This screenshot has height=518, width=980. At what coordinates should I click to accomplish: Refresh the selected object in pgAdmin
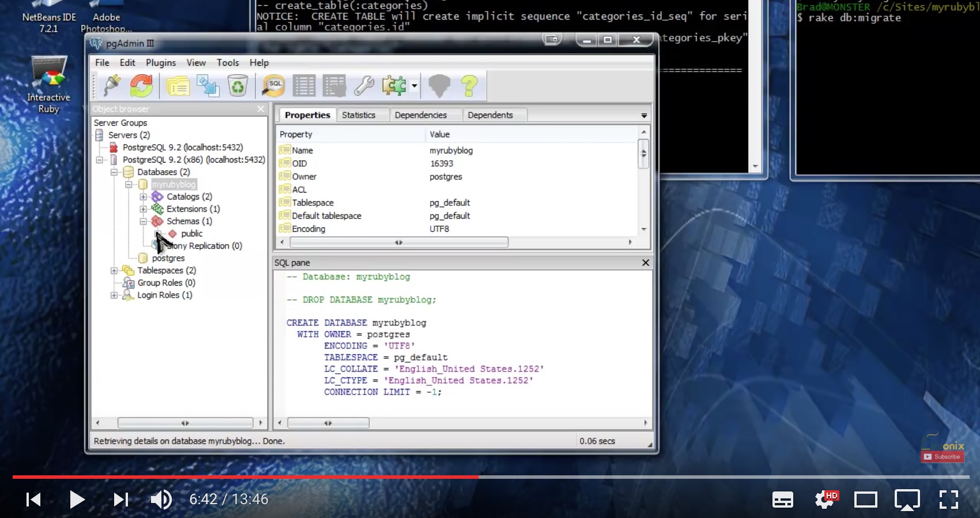(x=141, y=86)
